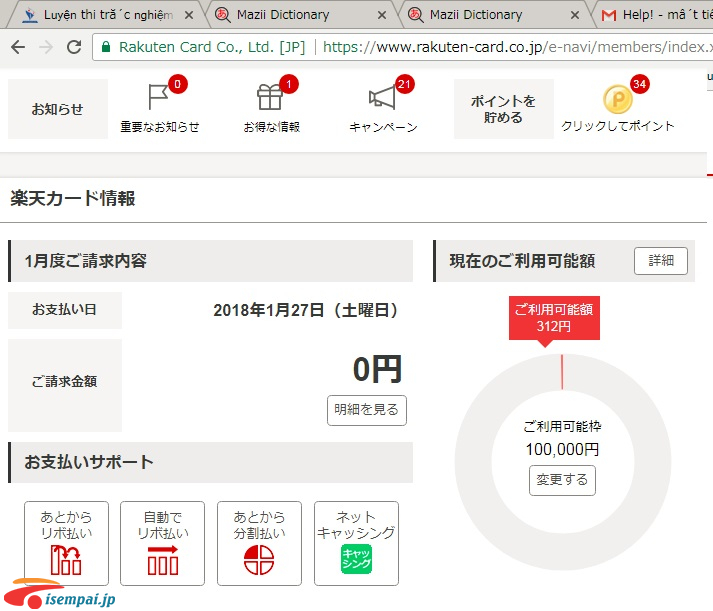Click the お得な情報 link text
The image size is (713, 611).
pos(271,127)
